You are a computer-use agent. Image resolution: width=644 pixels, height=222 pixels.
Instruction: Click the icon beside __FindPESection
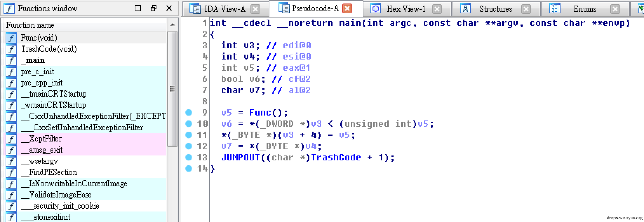[x=11, y=172]
